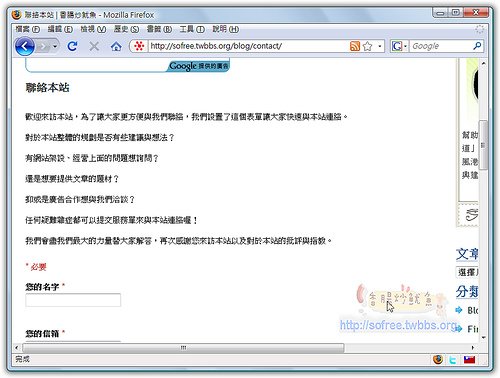
Task: Open the history dropdown next to Forward
Action: coord(55,46)
